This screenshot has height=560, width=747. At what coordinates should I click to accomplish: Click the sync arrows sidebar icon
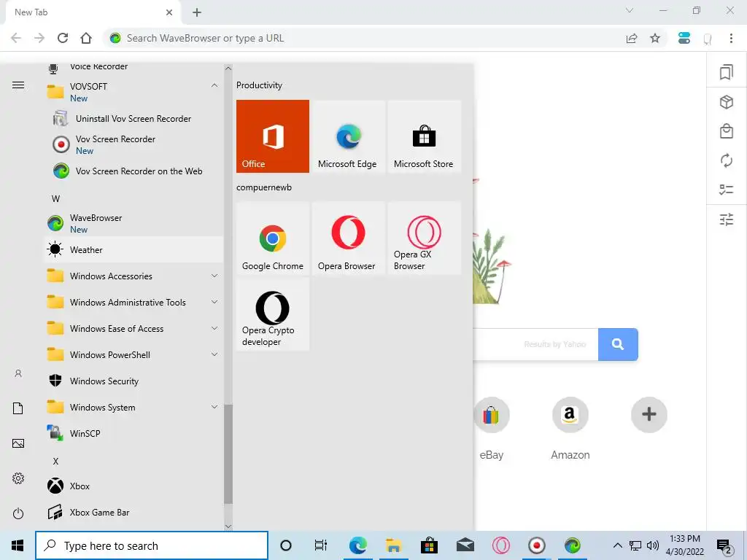(726, 160)
